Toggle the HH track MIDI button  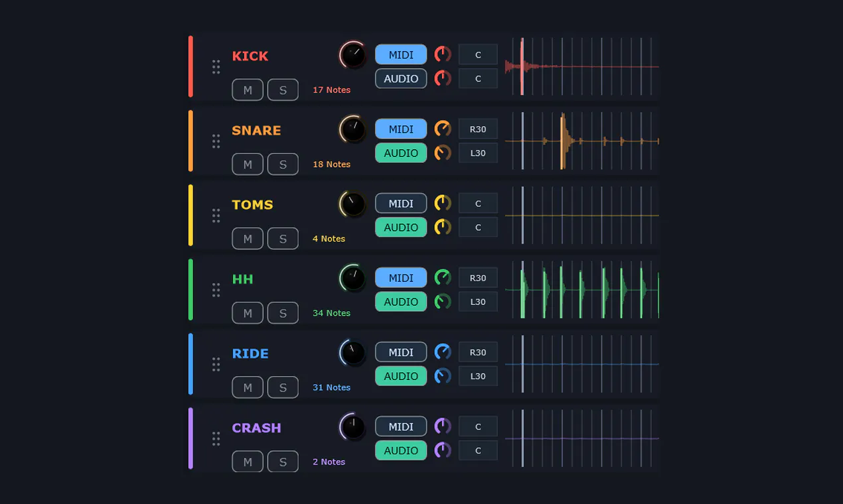pos(401,278)
